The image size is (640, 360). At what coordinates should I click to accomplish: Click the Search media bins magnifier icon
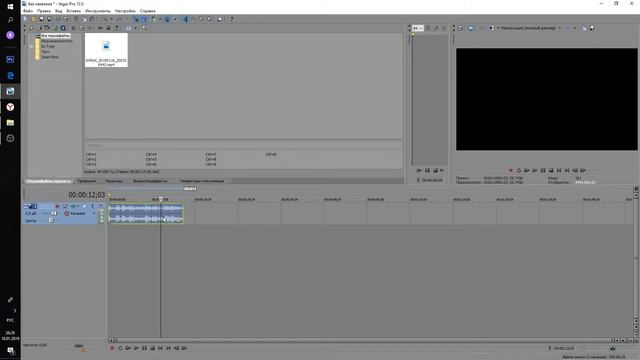click(x=144, y=28)
